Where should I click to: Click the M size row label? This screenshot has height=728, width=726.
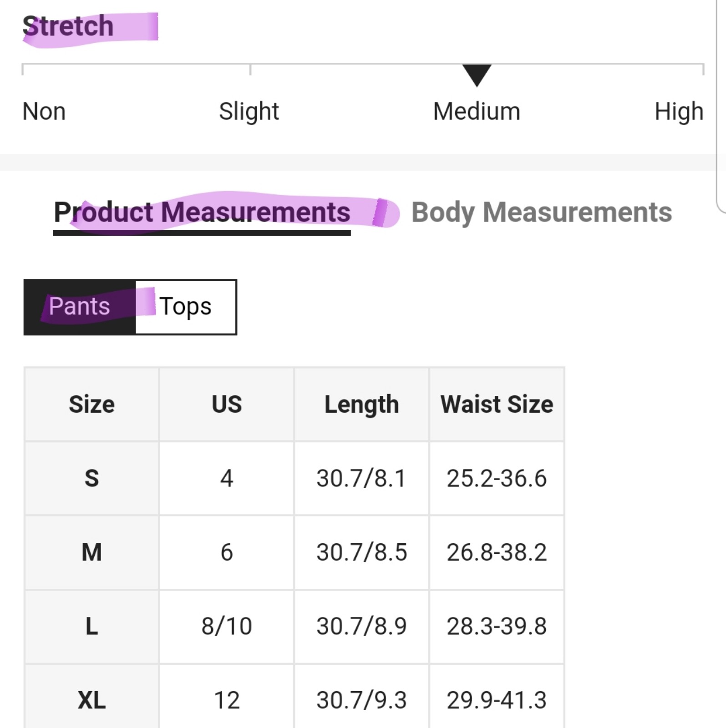tap(91, 553)
